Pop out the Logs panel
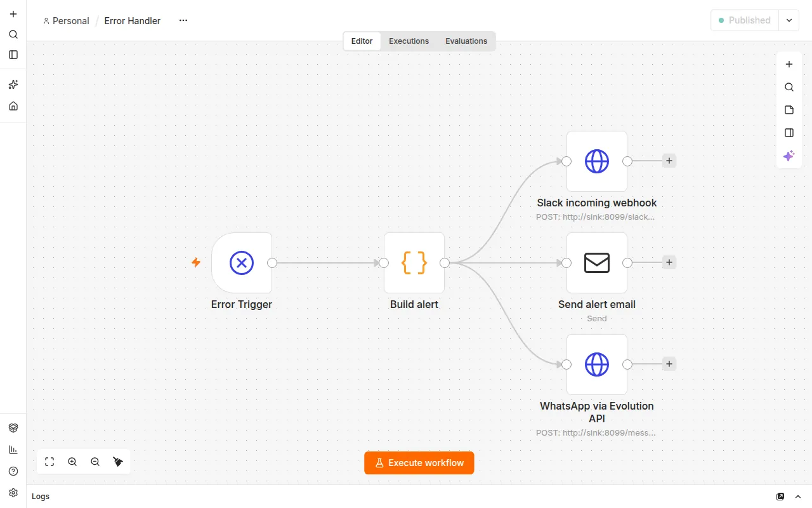 780,497
